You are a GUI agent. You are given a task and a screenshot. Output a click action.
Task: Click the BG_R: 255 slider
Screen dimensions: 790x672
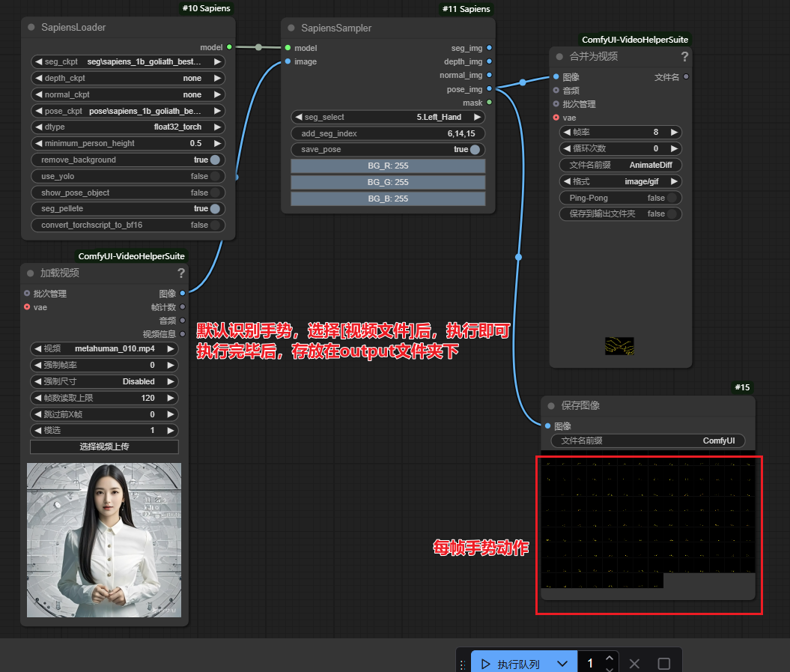click(x=388, y=166)
